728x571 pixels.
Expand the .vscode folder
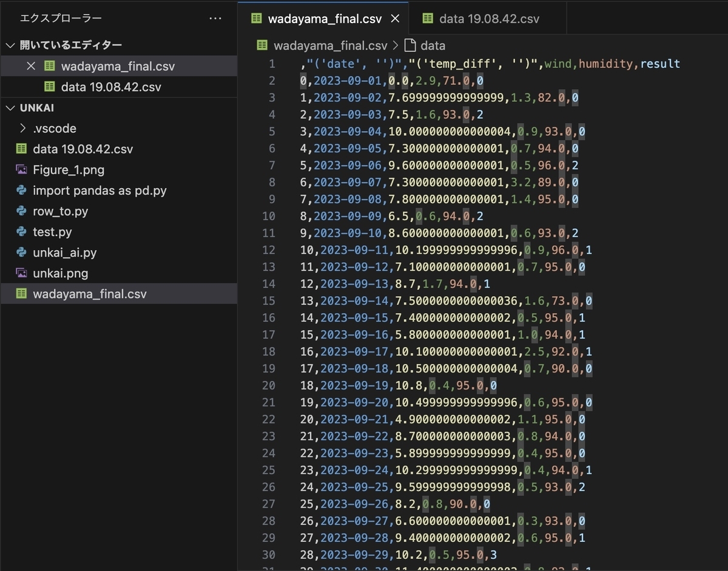click(x=22, y=129)
